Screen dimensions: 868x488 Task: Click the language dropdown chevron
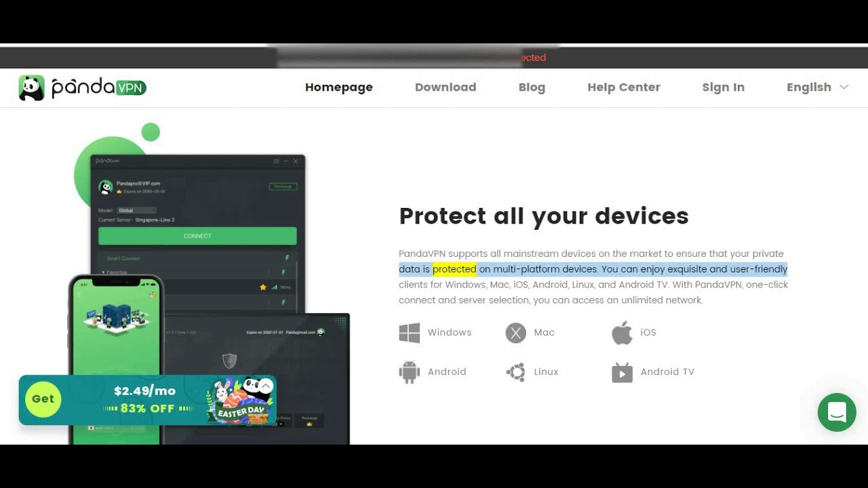click(844, 87)
